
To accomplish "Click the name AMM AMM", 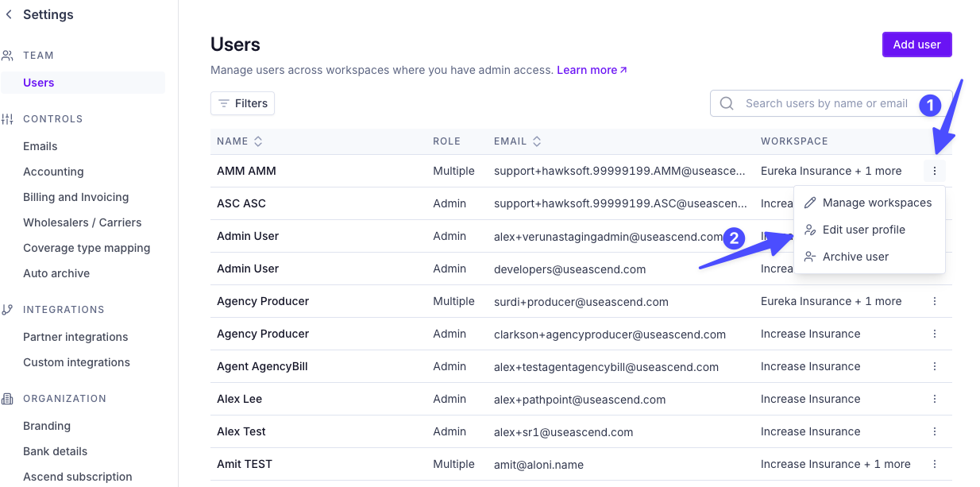I will tap(246, 171).
